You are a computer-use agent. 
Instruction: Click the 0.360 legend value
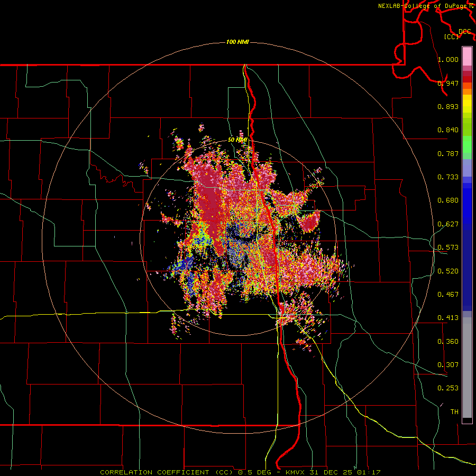tap(448, 342)
